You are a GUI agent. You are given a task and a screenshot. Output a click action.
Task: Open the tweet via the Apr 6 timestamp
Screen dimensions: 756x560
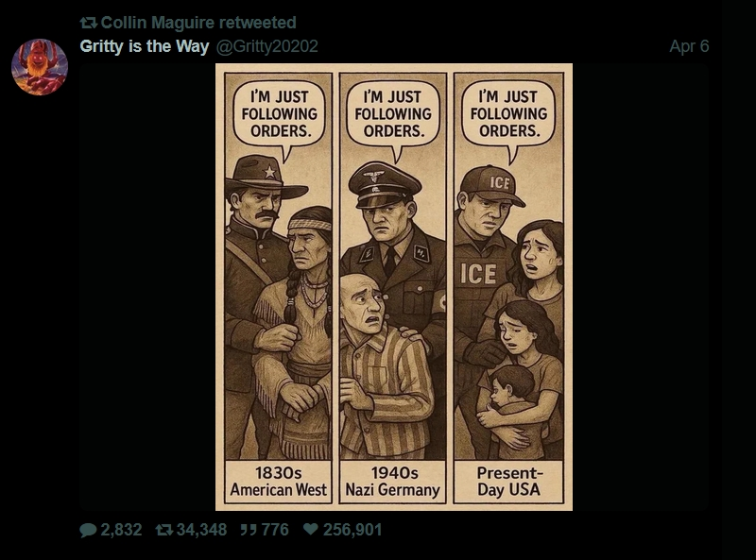coord(689,46)
